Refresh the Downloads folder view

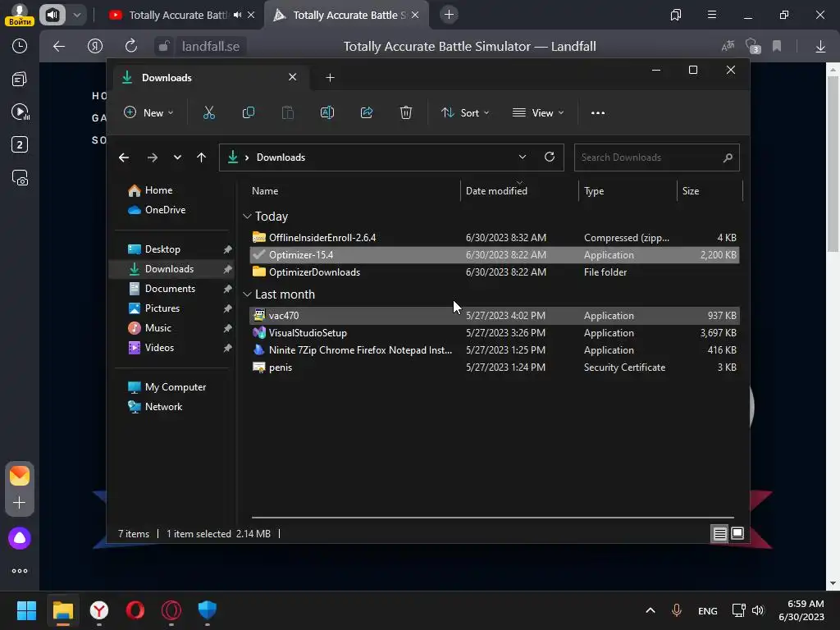click(x=549, y=157)
